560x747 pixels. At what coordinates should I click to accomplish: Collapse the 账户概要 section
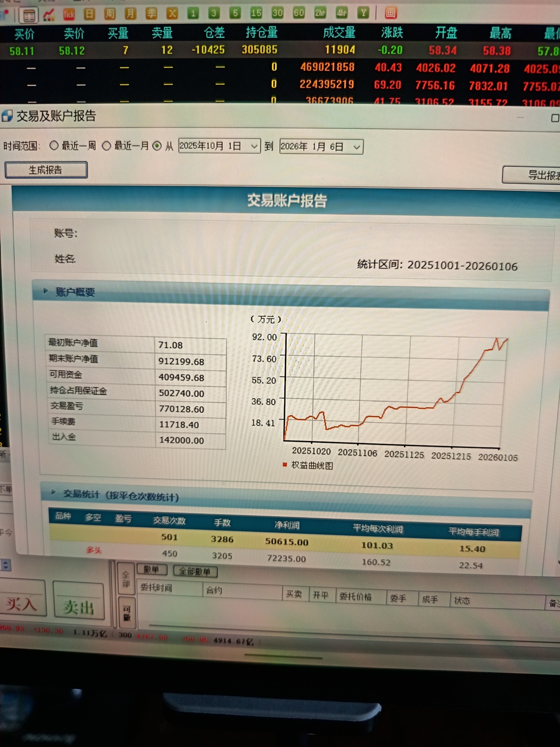click(46, 291)
